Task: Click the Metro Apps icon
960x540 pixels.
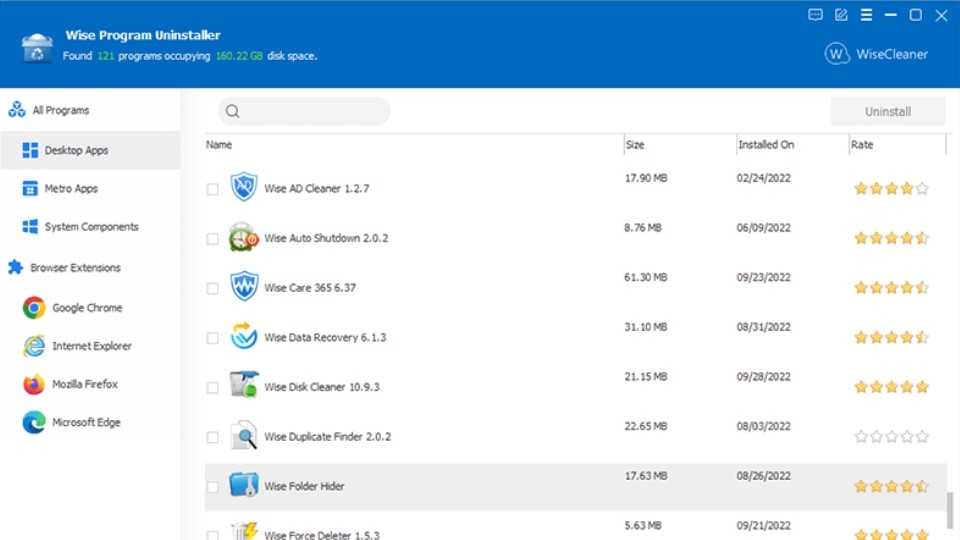Action: pos(30,189)
